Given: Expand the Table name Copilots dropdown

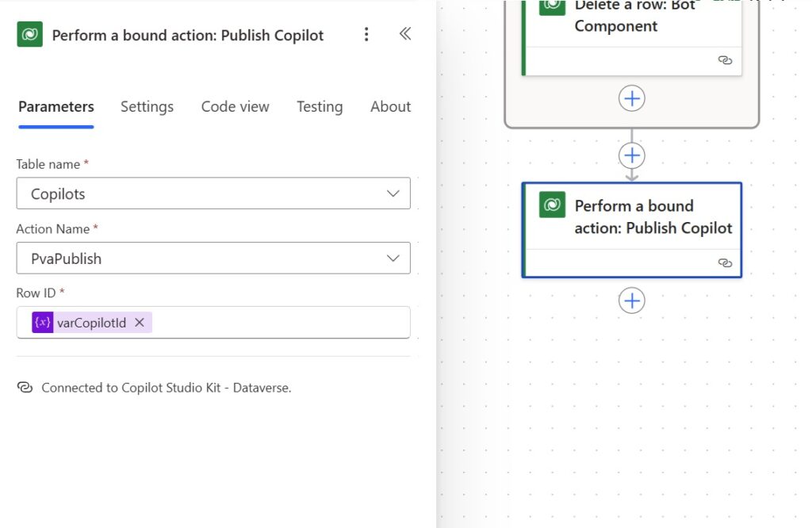Looking at the screenshot, I should pyautogui.click(x=213, y=193).
